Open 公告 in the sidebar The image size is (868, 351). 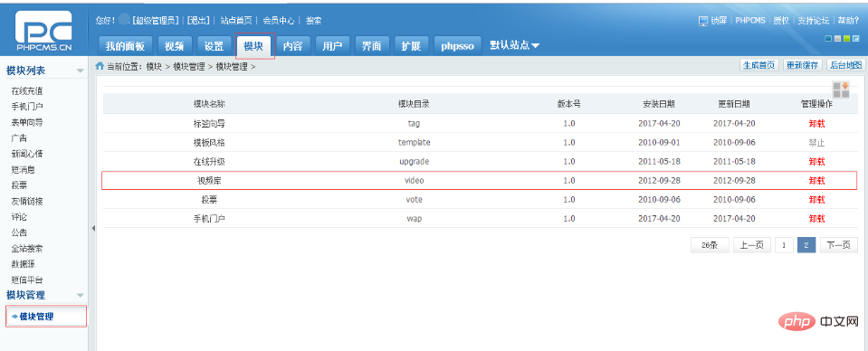tap(19, 232)
